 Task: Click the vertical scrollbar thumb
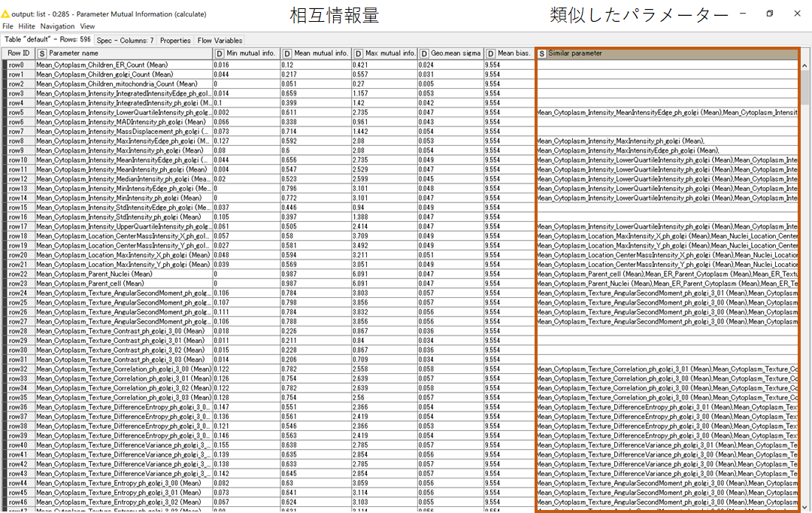pyautogui.click(x=804, y=87)
